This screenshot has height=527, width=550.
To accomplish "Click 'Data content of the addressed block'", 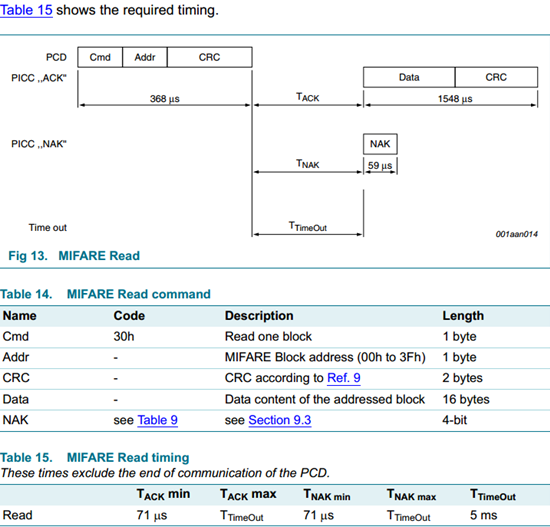I will [325, 399].
